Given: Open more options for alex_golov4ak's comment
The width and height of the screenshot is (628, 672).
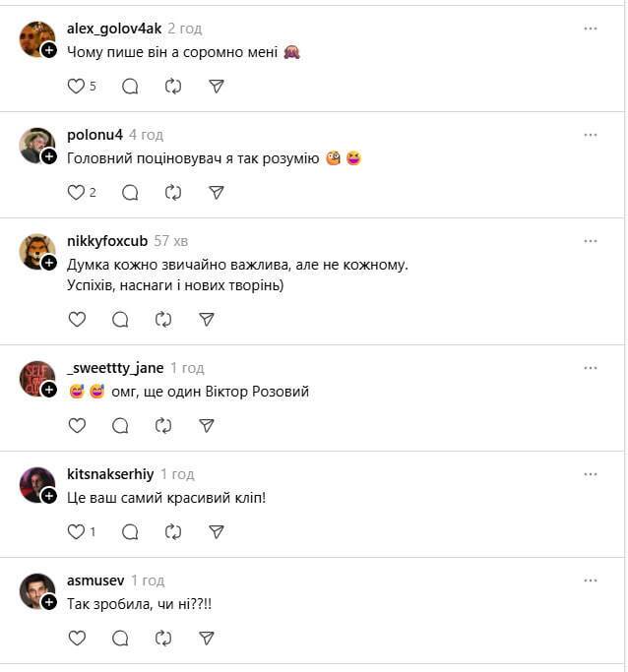Looking at the screenshot, I should [591, 29].
